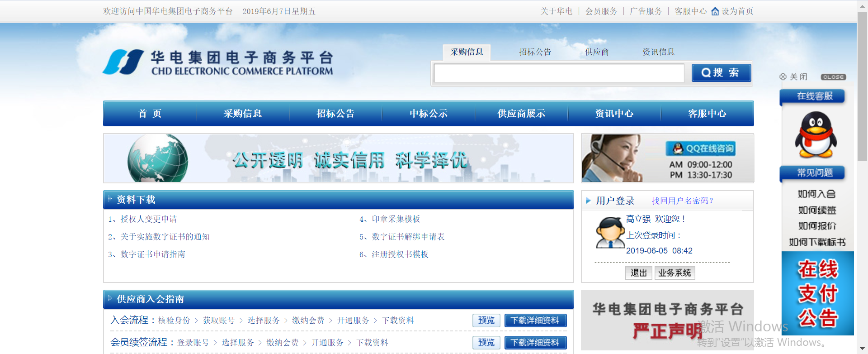The height and width of the screenshot is (354, 868).
Task: Click the home icon beside 设为首页
Action: (715, 11)
